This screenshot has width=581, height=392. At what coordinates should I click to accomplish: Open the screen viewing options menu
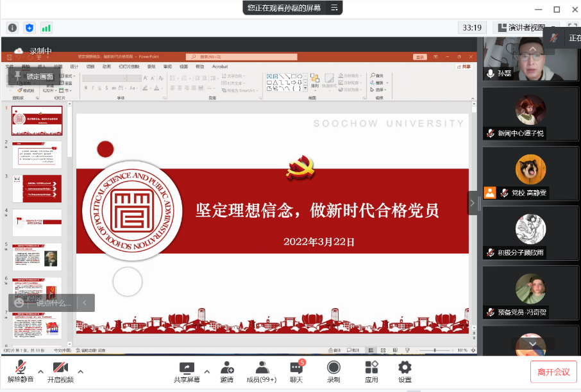click(334, 8)
